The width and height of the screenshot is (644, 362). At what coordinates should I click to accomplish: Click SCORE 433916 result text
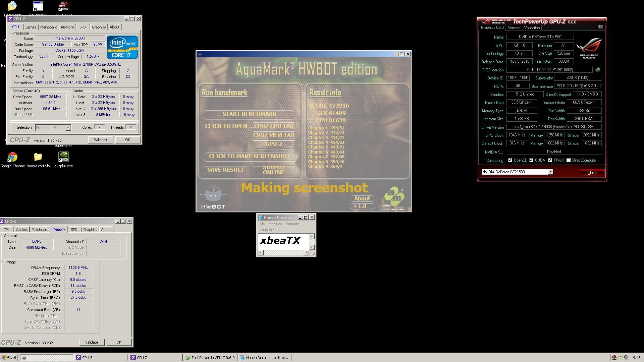point(329,106)
